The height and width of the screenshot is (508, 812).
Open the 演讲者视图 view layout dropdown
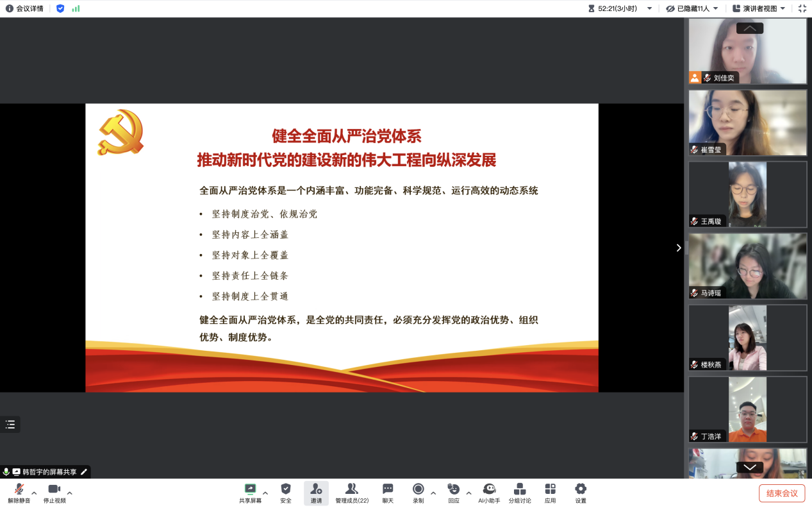[759, 8]
